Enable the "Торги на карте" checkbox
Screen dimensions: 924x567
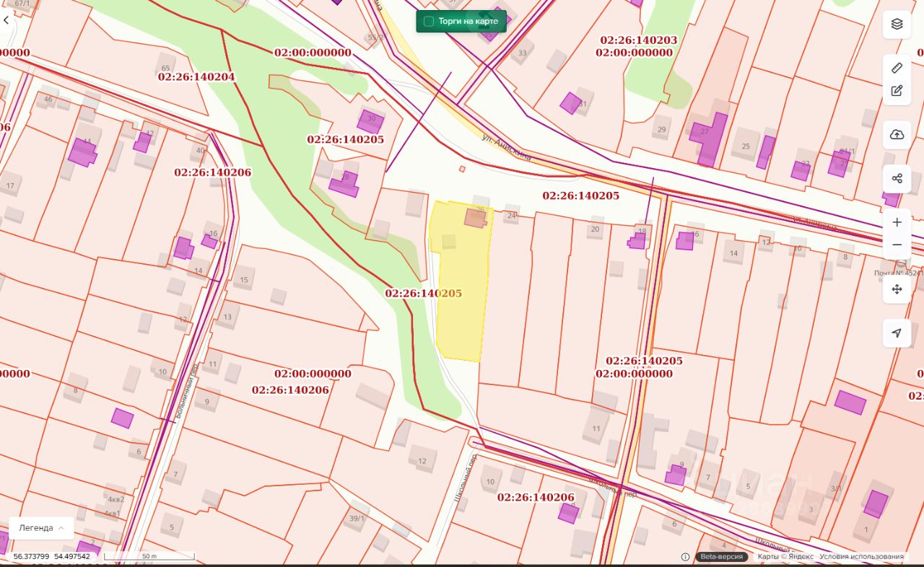(x=429, y=22)
